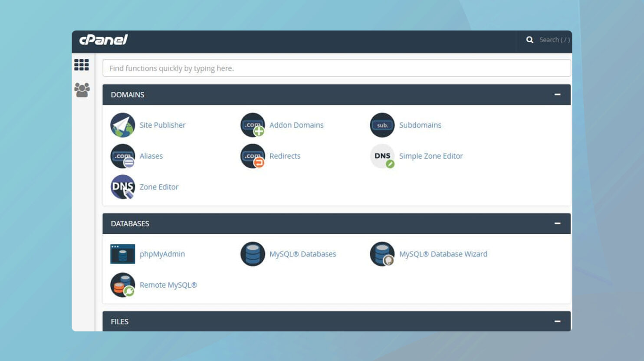The height and width of the screenshot is (361, 644).
Task: Collapse the DOMAINS section
Action: pos(558,95)
